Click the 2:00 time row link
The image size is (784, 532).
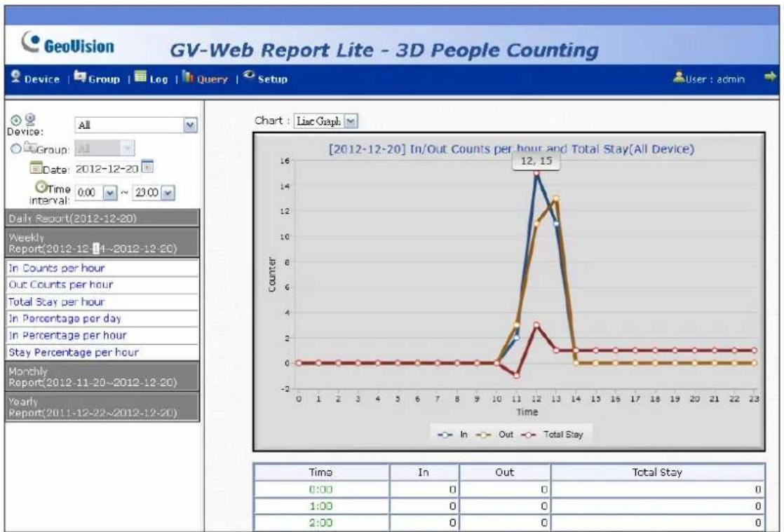tap(320, 522)
